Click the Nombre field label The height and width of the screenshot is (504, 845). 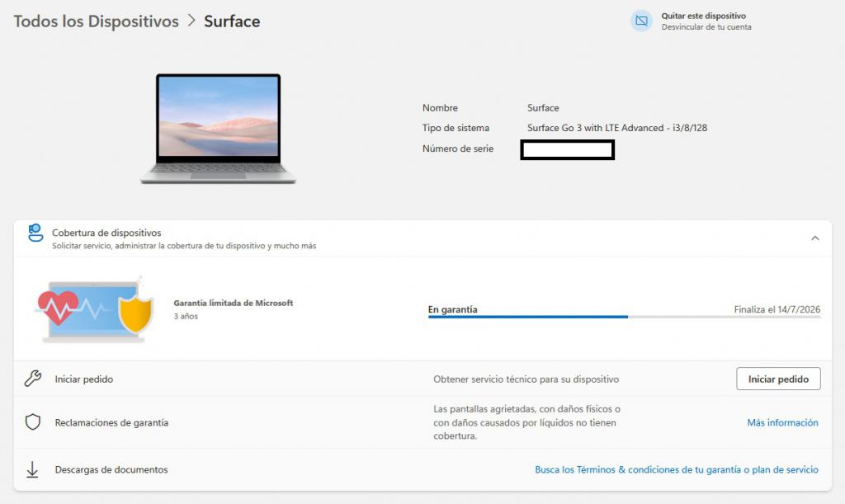point(441,108)
